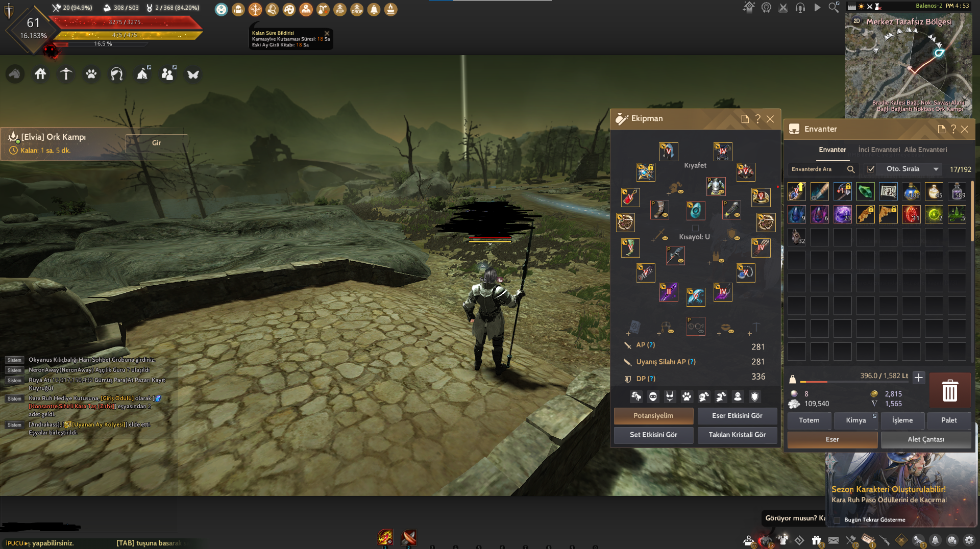
Task: Toggle 2D minimap mode button
Action: [x=856, y=21]
